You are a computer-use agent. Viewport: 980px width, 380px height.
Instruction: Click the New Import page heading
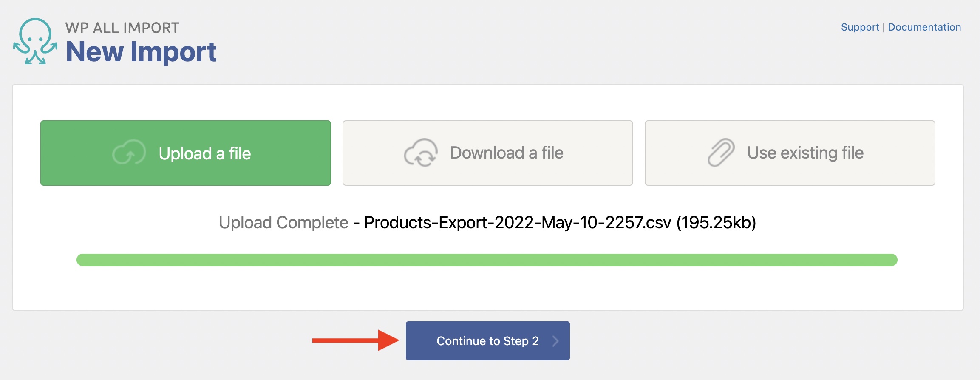click(141, 52)
